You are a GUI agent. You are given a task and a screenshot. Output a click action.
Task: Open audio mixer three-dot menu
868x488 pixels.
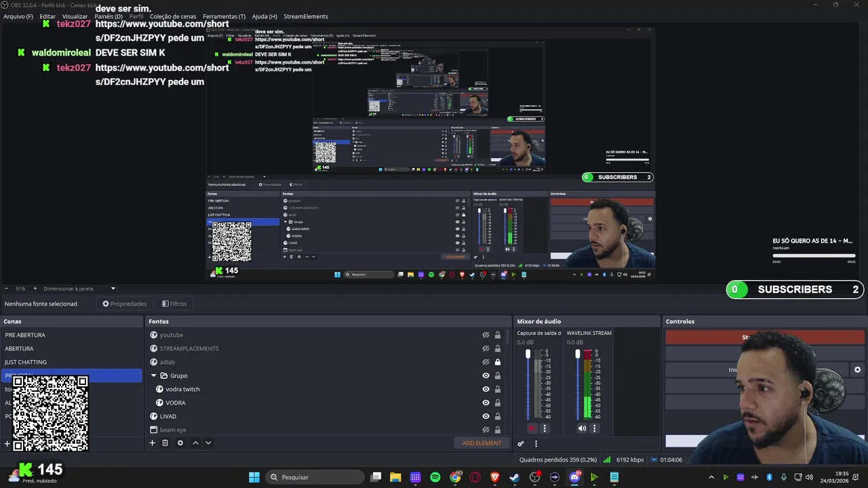[536, 444]
